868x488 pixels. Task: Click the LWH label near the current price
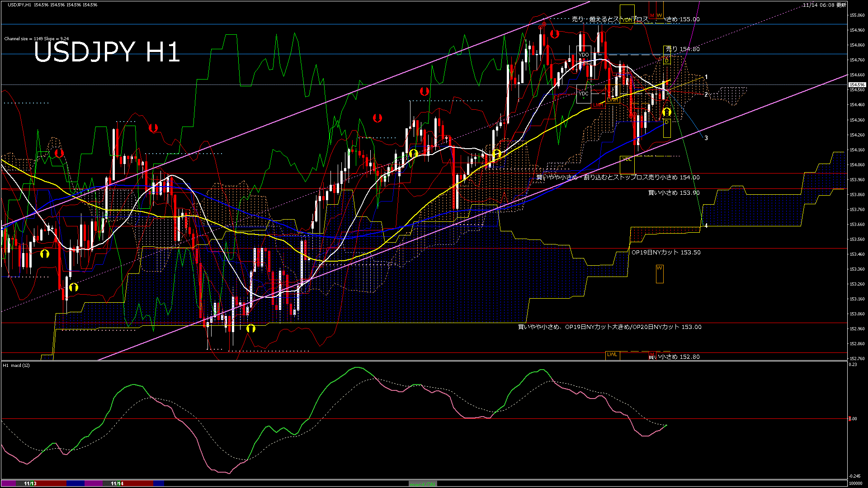[612, 100]
